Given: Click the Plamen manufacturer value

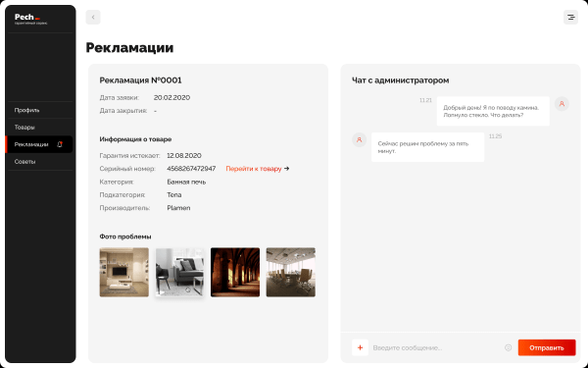Looking at the screenshot, I should tap(178, 208).
